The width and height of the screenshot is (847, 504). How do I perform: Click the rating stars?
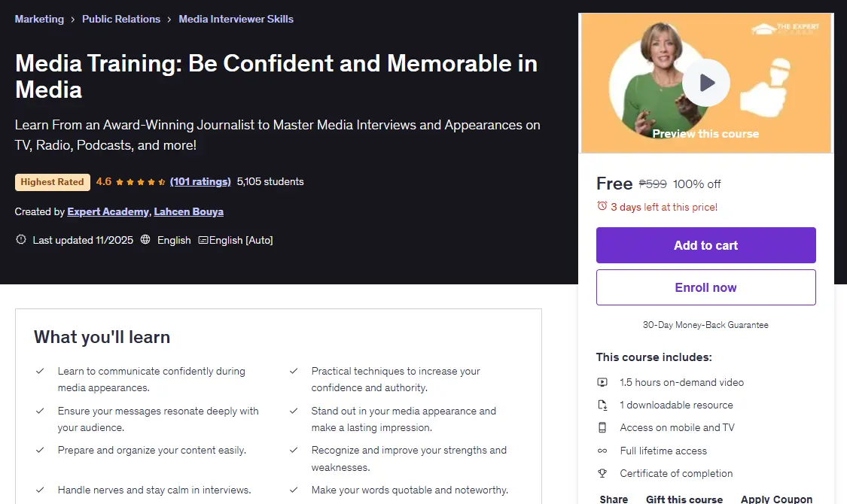click(x=141, y=182)
